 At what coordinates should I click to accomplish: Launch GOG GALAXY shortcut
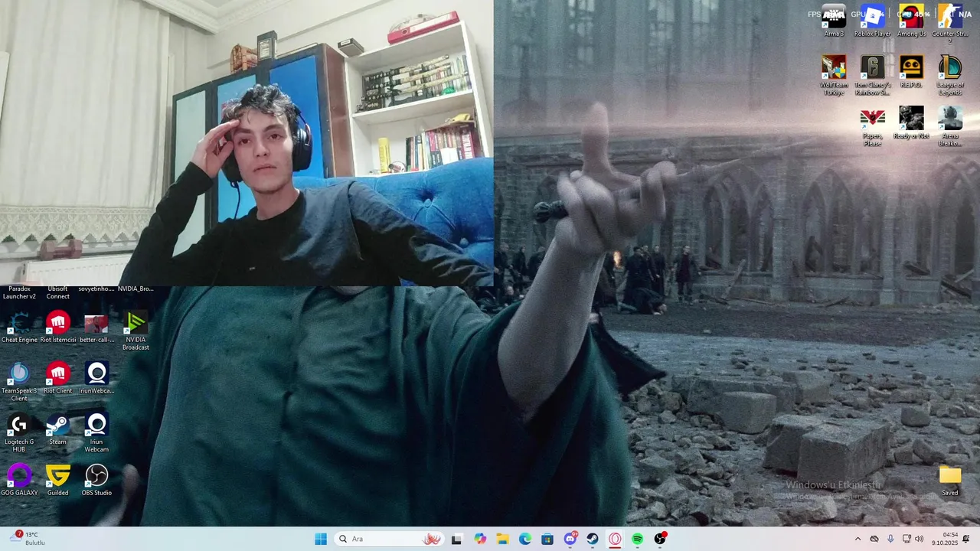19,480
